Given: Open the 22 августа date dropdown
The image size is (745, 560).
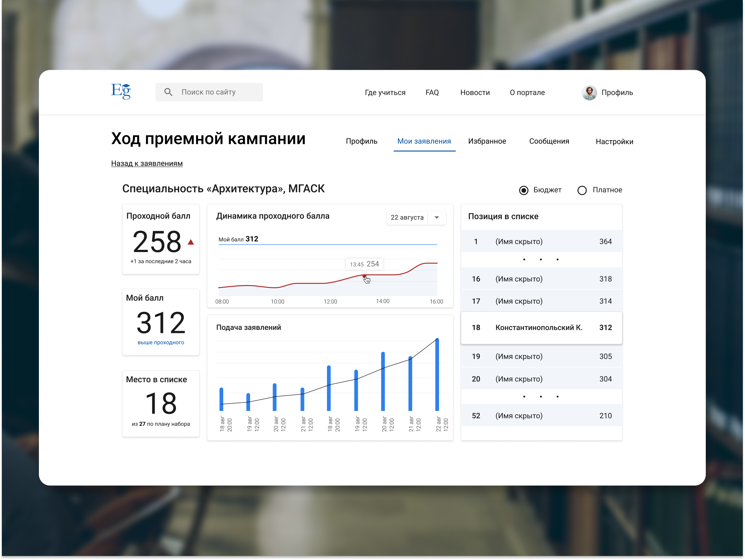Looking at the screenshot, I should coord(407,218).
